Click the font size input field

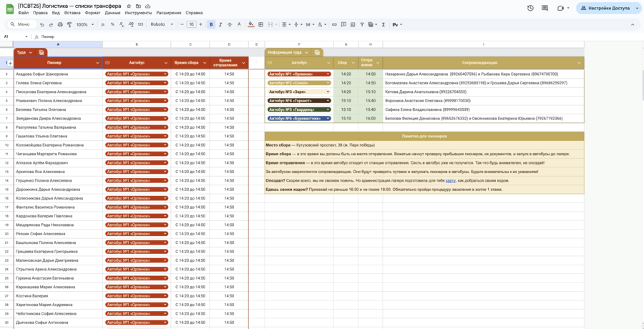(191, 24)
